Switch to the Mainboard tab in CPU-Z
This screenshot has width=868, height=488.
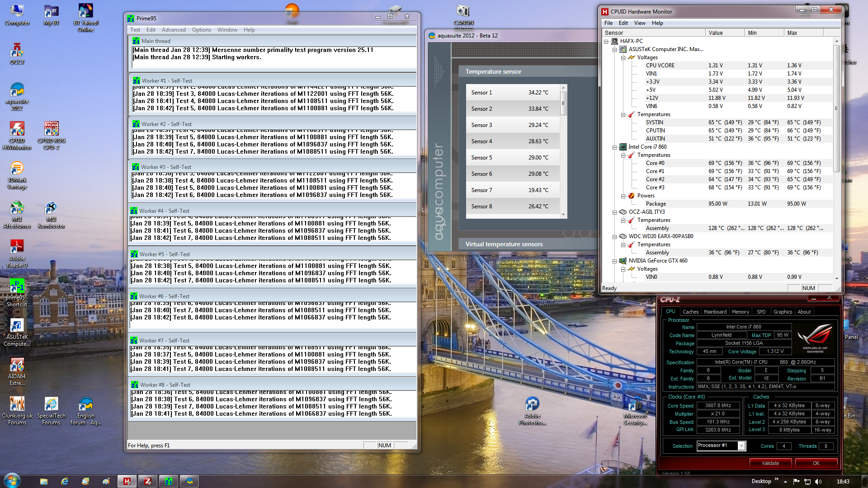[715, 312]
